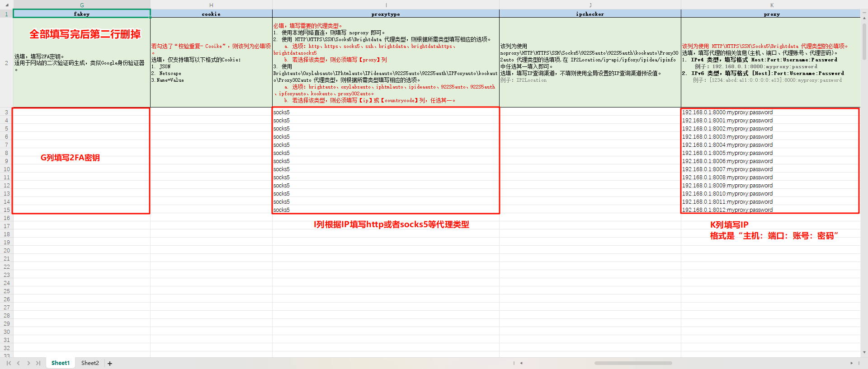Select the "proxy" header cell

[772, 14]
